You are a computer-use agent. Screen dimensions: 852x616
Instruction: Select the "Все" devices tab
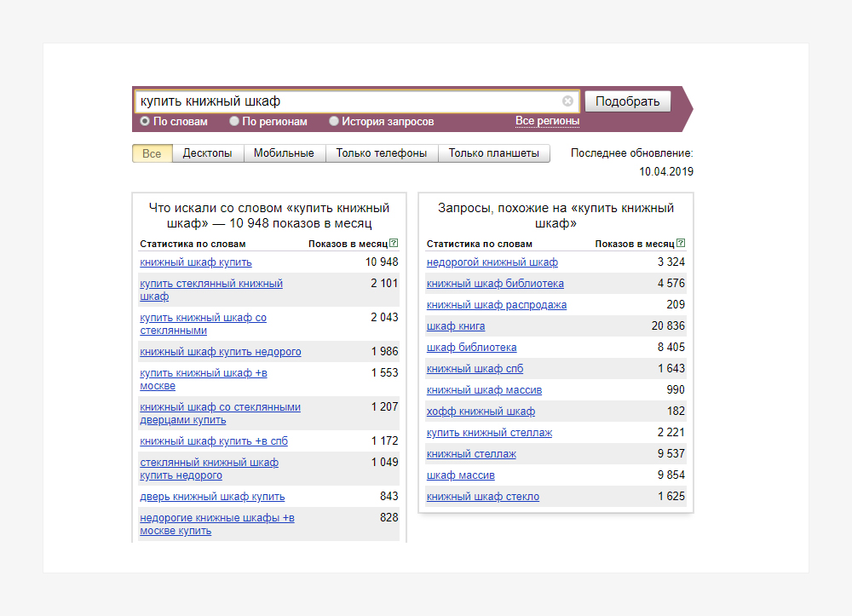click(x=152, y=153)
